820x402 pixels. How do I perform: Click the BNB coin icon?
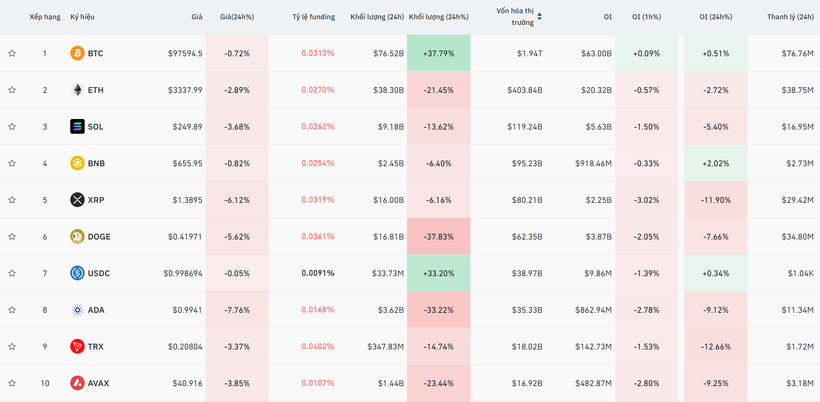coord(77,163)
